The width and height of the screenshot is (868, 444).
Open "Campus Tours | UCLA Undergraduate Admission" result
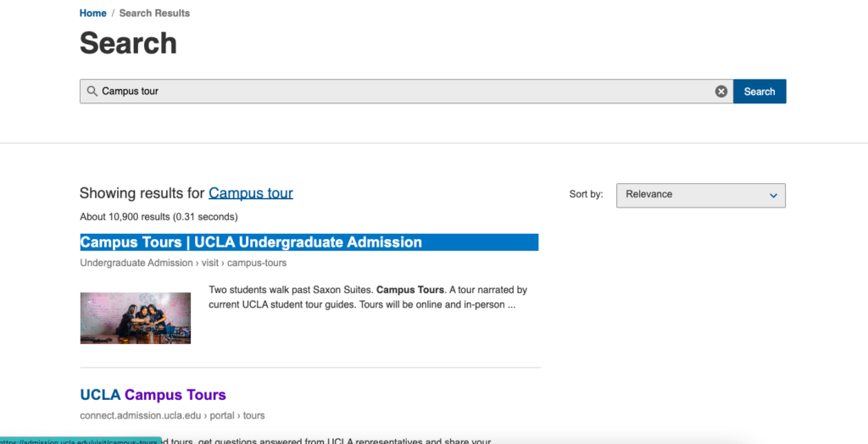click(251, 242)
